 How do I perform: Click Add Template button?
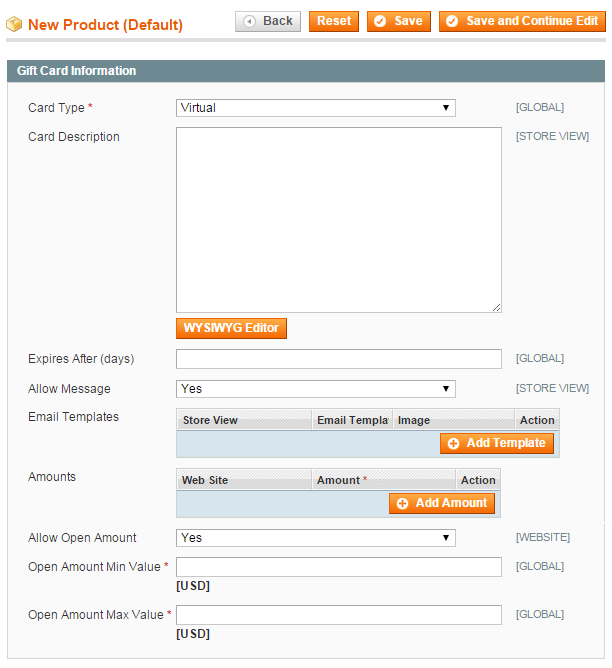497,443
